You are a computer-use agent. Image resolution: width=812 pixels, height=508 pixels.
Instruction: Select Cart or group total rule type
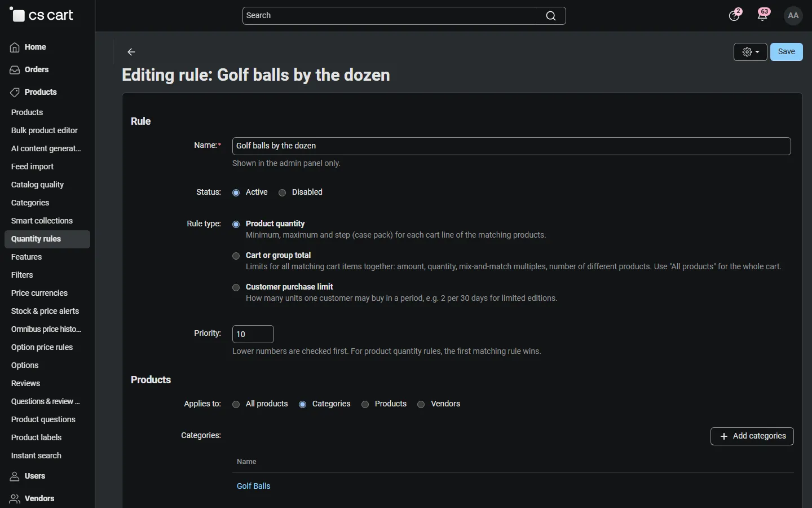click(x=236, y=256)
